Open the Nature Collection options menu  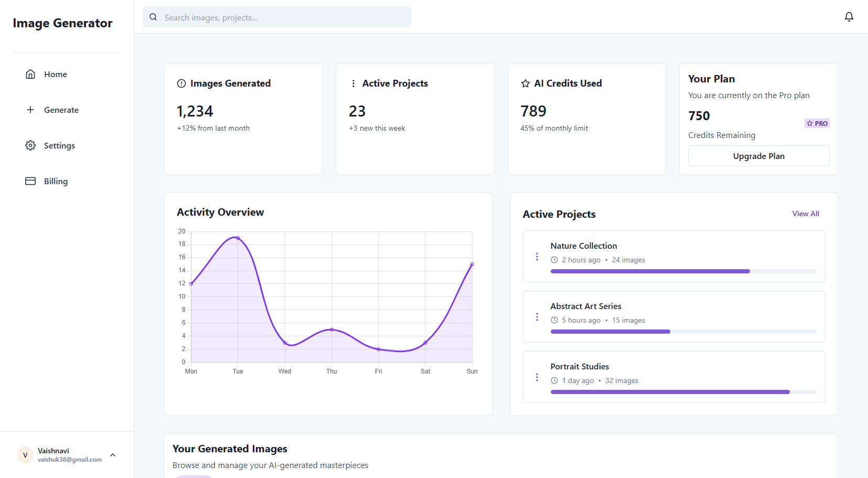(537, 257)
